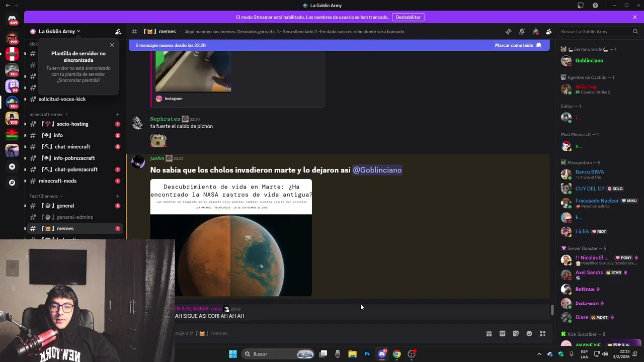Open Fracasado Nuclear member profile
This screenshot has width=644, height=362.
[x=599, y=203]
